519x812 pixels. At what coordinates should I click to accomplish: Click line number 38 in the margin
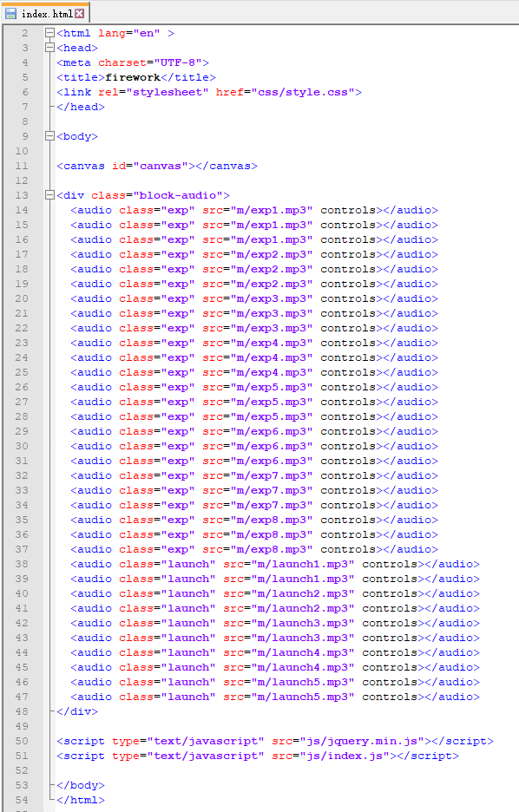pyautogui.click(x=22, y=564)
